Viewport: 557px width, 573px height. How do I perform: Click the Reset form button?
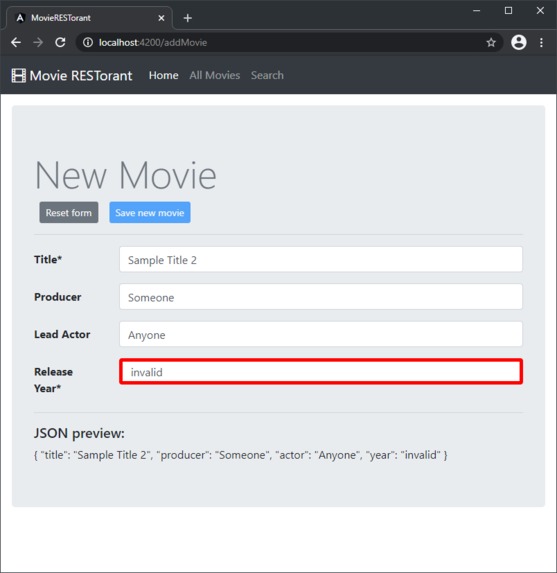[x=69, y=213]
